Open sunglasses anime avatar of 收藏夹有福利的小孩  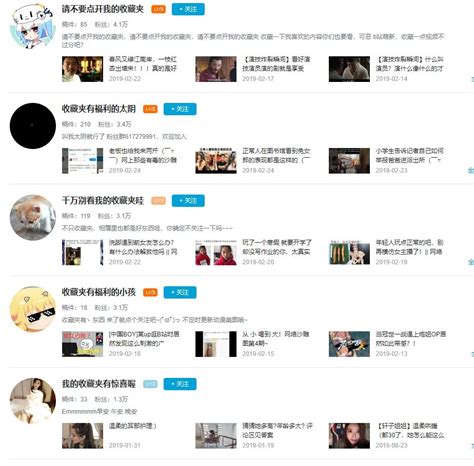click(33, 309)
